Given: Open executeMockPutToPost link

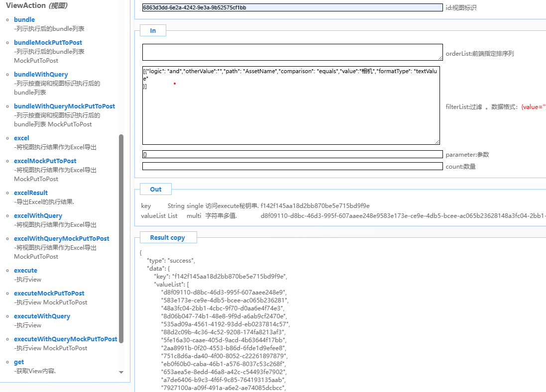Looking at the screenshot, I should (49, 294).
